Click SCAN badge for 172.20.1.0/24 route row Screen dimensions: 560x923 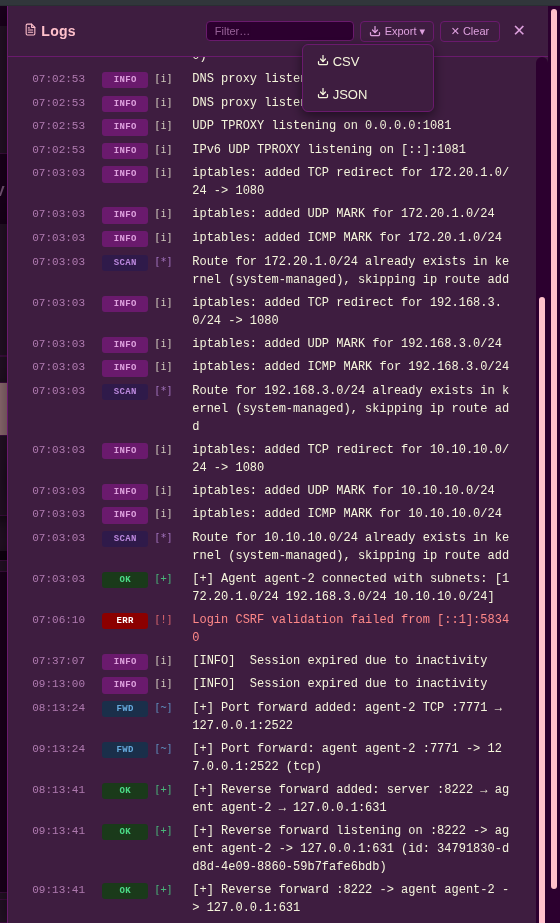point(125,263)
